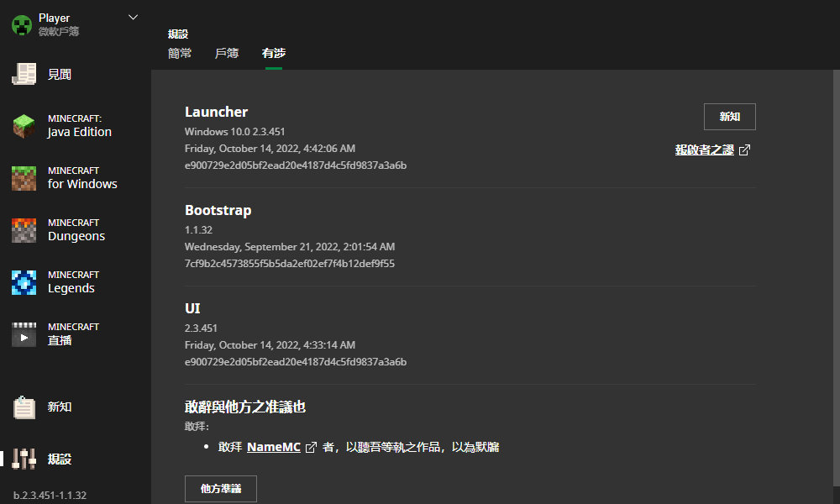
Task: Open the 報啟者之認 link
Action: point(705,150)
